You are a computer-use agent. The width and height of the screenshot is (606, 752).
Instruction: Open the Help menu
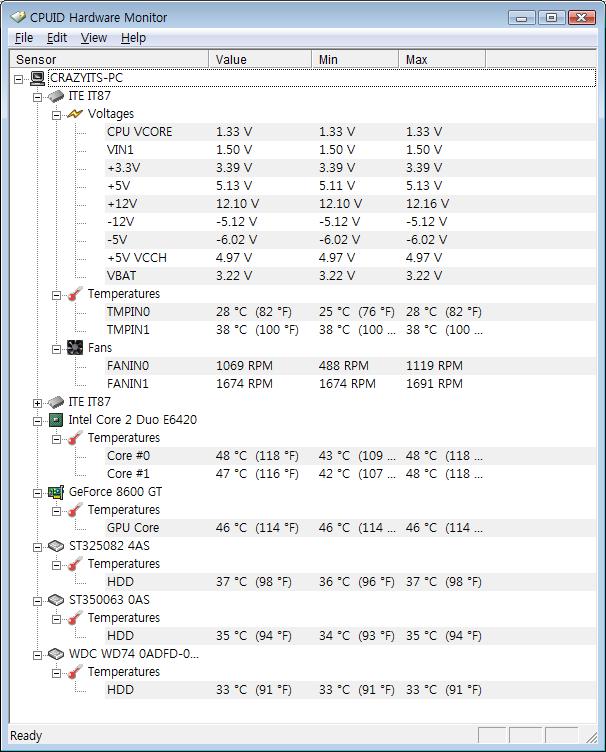(133, 37)
